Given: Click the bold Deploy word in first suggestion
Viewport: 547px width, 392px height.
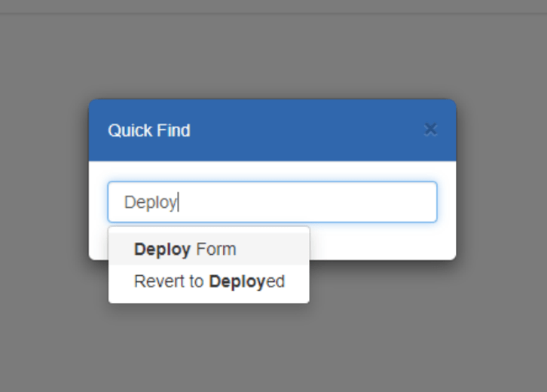Looking at the screenshot, I should (162, 250).
